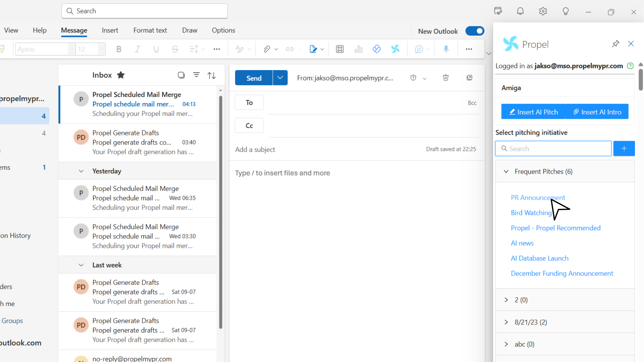Open Outlook settings gear

pos(543,11)
